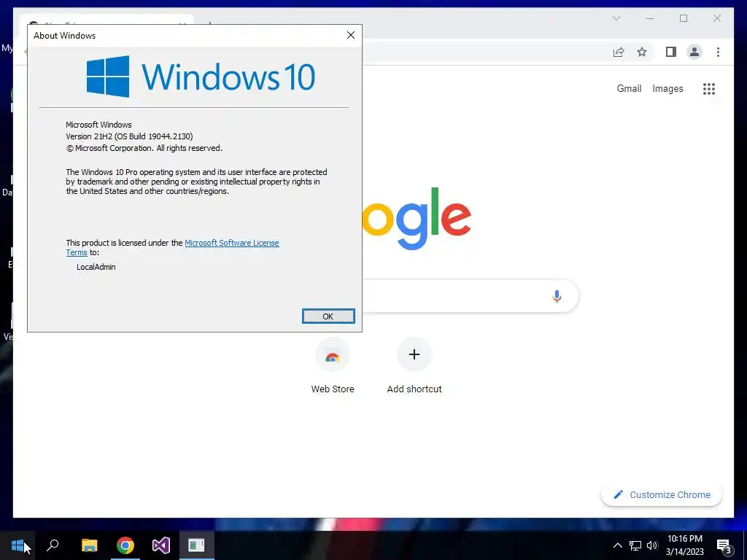Click the Add shortcut button
The height and width of the screenshot is (560, 747).
click(414, 366)
